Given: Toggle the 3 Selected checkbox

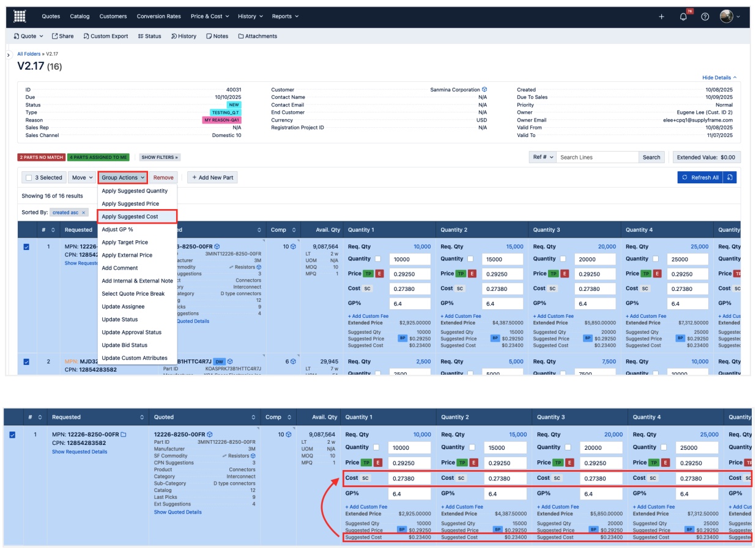Looking at the screenshot, I should [x=28, y=178].
